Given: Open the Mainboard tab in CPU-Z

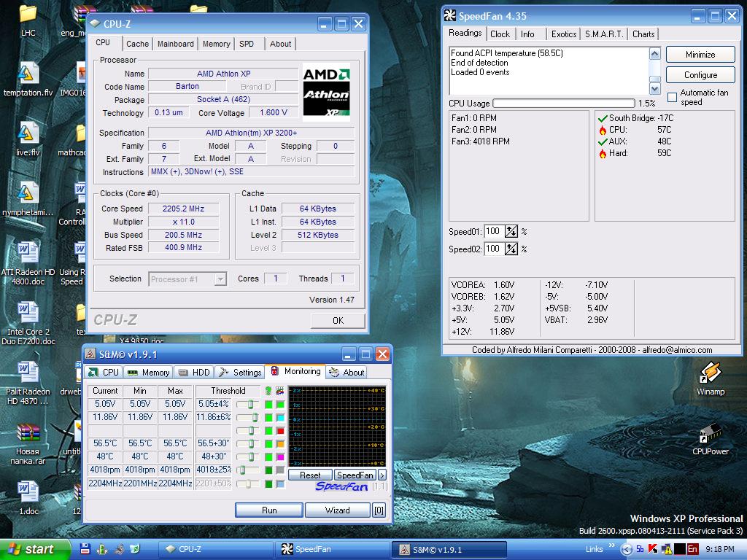Looking at the screenshot, I should (175, 44).
